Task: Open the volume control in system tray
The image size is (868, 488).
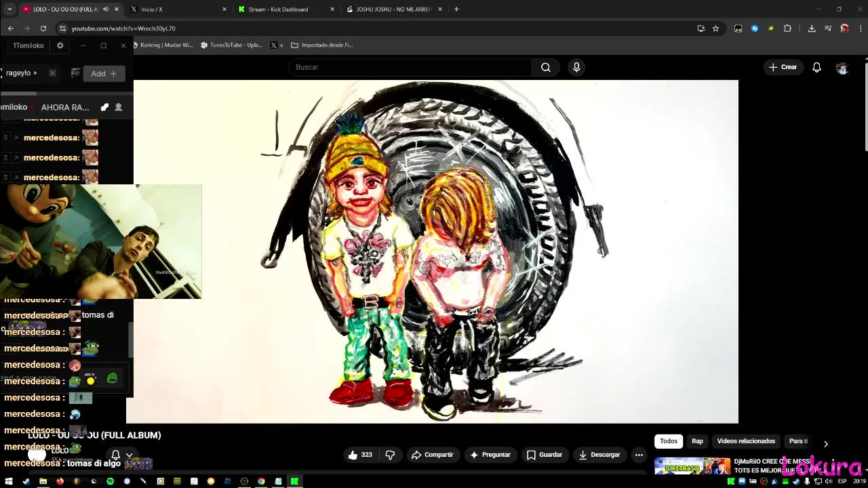Action: 829,481
